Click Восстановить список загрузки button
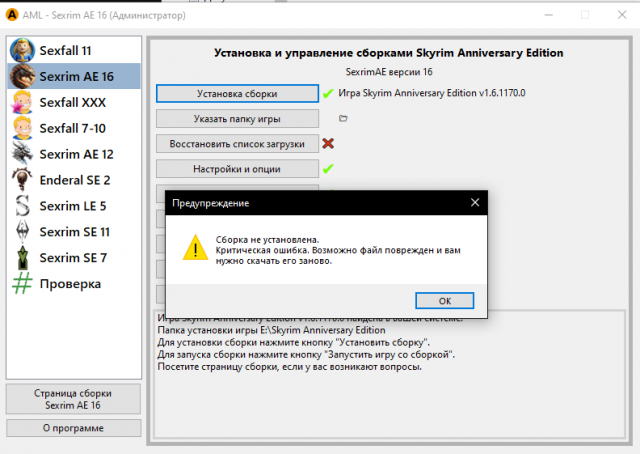 click(x=236, y=143)
